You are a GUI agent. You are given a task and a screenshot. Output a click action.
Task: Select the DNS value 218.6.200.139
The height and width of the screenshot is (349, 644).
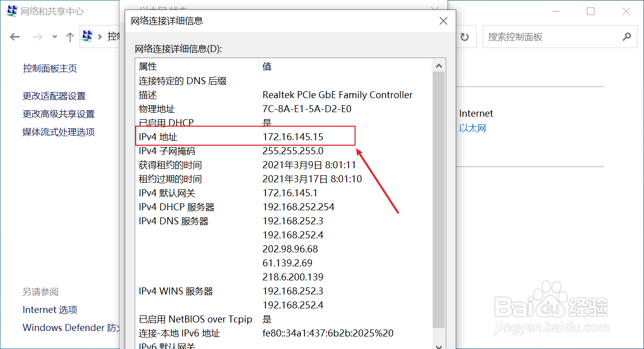(x=293, y=277)
